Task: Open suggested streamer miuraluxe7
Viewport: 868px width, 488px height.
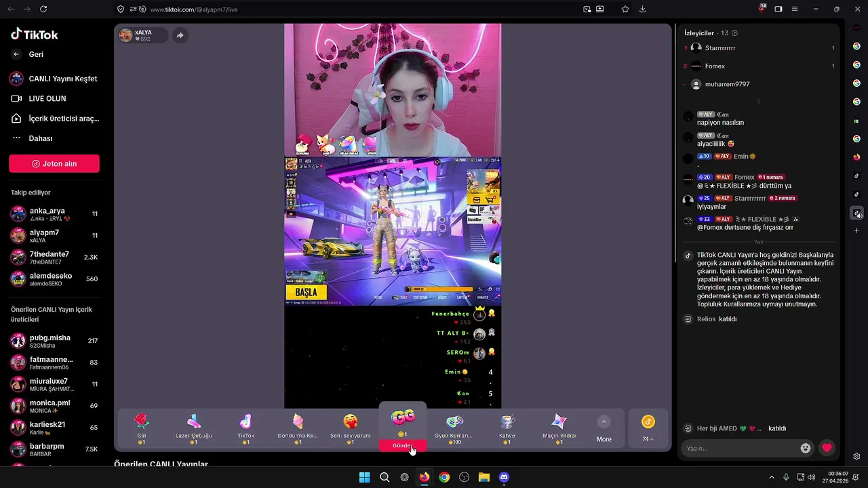Action: tap(54, 384)
